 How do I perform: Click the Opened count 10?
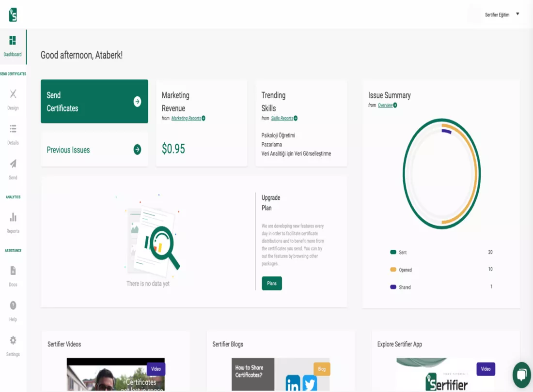[490, 269]
